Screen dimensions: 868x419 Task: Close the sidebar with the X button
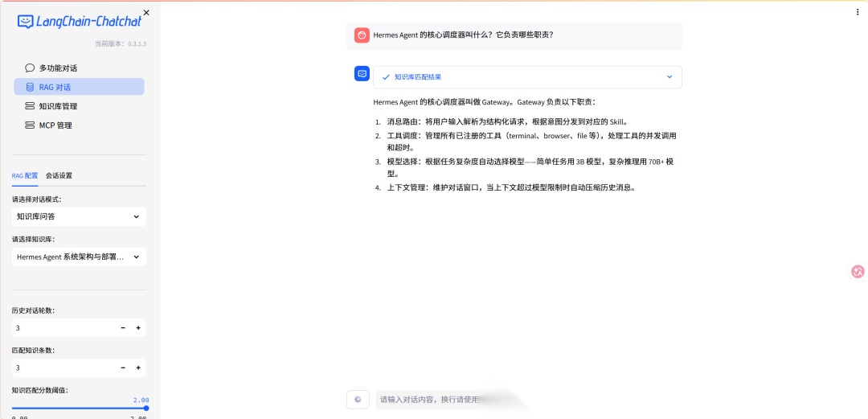[146, 12]
